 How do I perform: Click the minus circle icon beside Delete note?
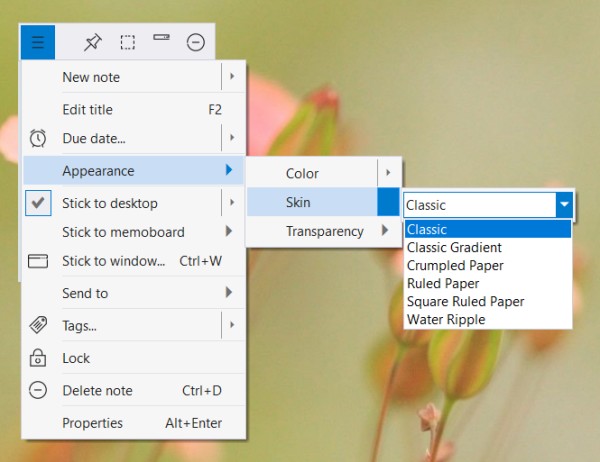(38, 390)
